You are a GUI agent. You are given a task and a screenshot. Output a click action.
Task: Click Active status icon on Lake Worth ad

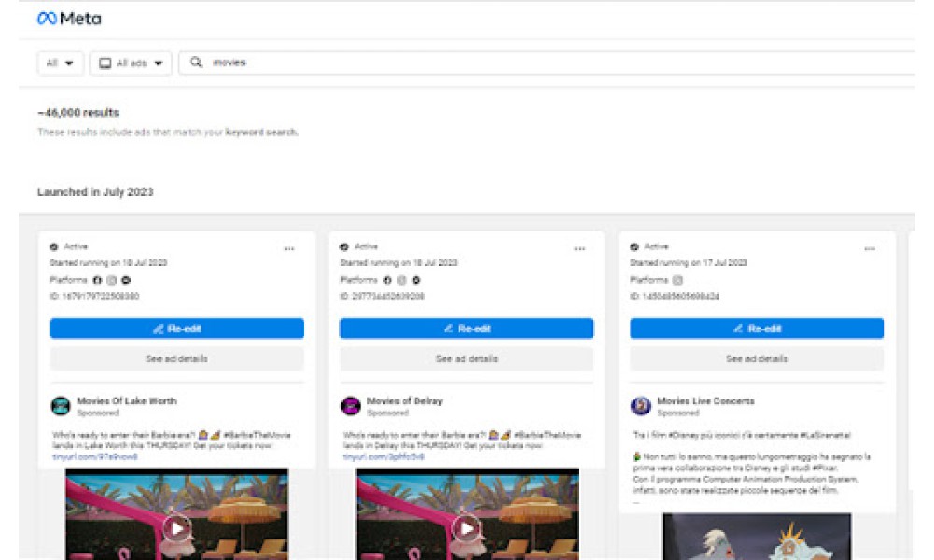pyautogui.click(x=54, y=246)
